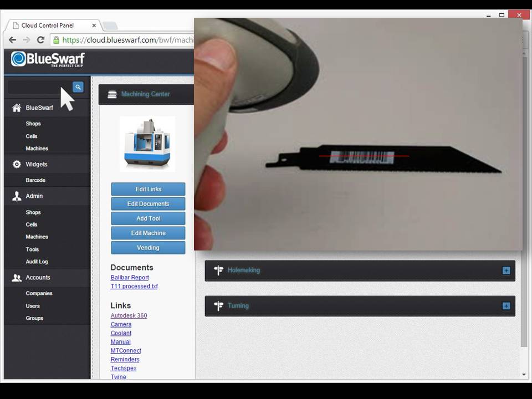The image size is (532, 399).
Task: Open Machines under the BlueSwarf section
Action: pyautogui.click(x=37, y=149)
